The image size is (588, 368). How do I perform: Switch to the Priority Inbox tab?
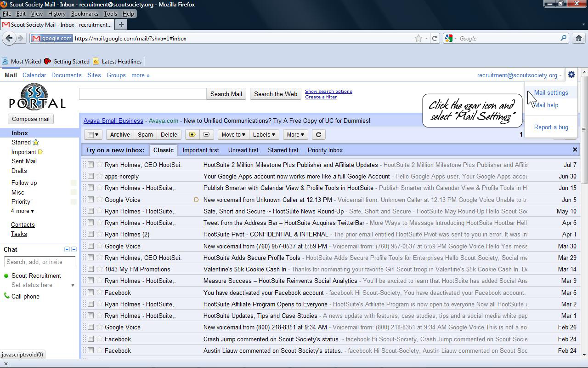[325, 150]
